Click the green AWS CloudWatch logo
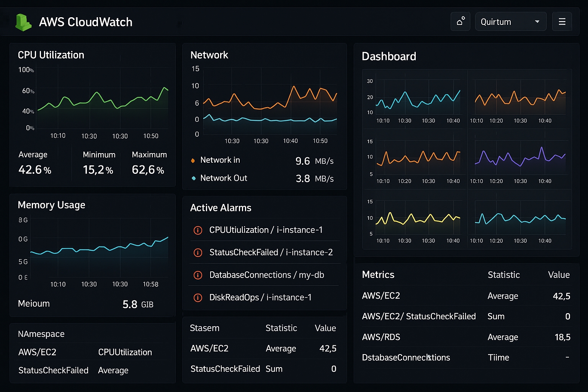The height and width of the screenshot is (392, 588). (23, 22)
